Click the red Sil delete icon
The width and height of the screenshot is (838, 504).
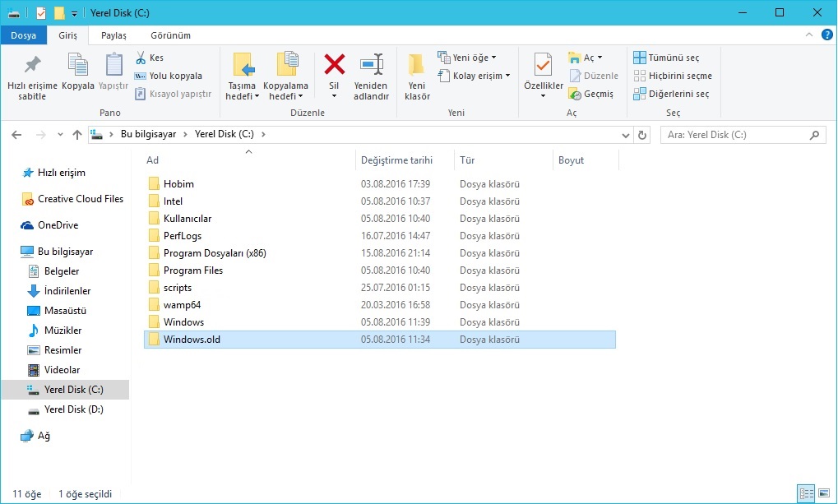(334, 64)
